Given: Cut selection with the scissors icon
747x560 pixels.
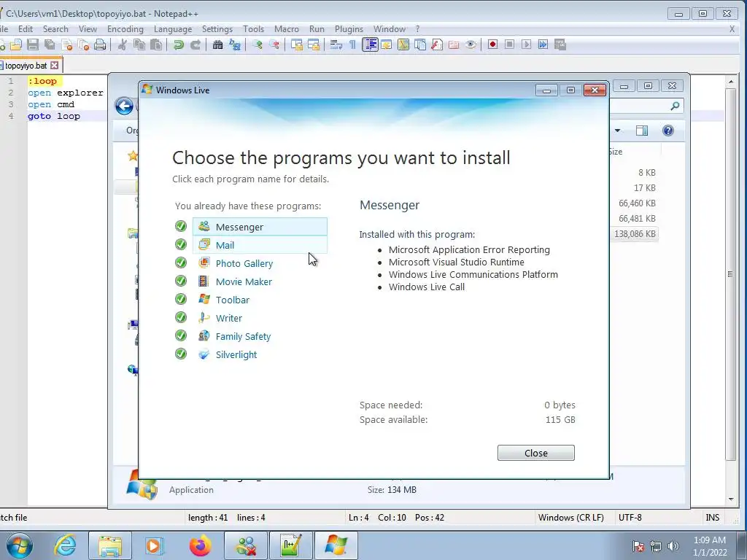Looking at the screenshot, I should [123, 44].
